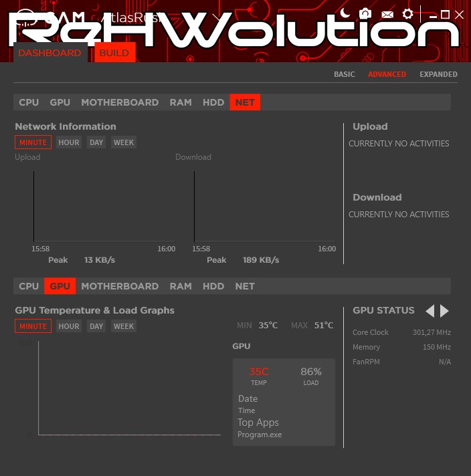Viewport: 471px width, 476px height.
Task: Switch lower panel to Motherboard tab
Action: point(120,286)
